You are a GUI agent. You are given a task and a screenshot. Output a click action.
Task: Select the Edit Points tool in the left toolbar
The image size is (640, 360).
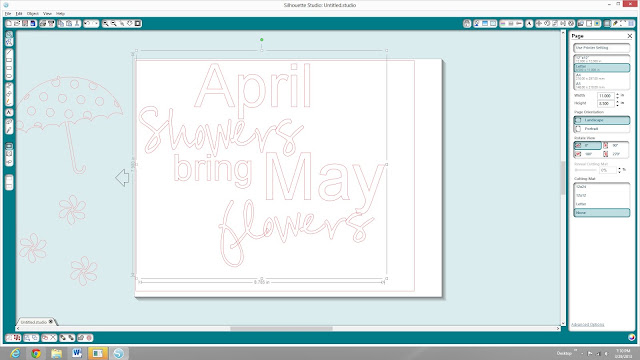9,42
